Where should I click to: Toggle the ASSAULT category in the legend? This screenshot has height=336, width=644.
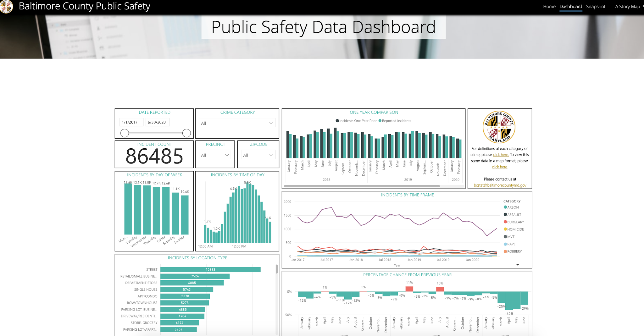pos(506,214)
